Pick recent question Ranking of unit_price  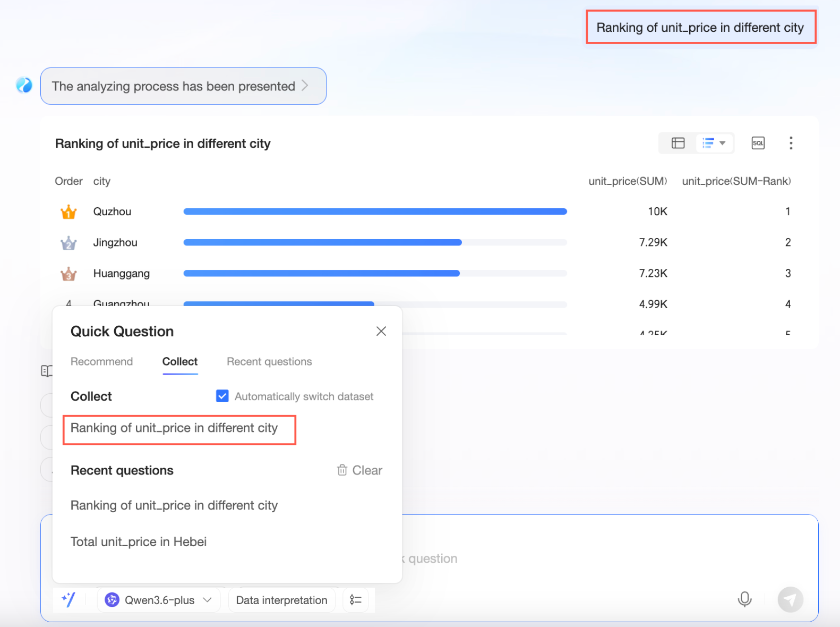pos(174,505)
